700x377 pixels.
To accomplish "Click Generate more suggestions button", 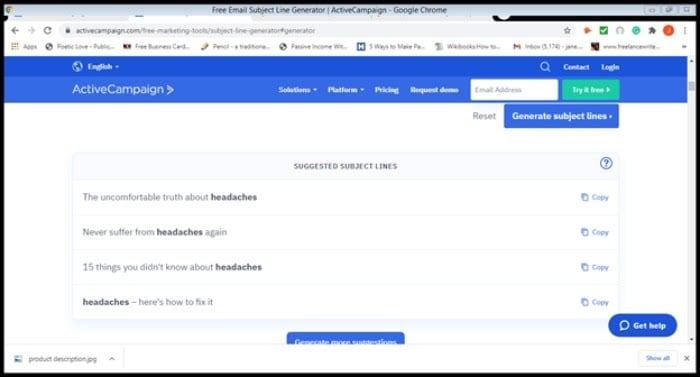I will 346,339.
